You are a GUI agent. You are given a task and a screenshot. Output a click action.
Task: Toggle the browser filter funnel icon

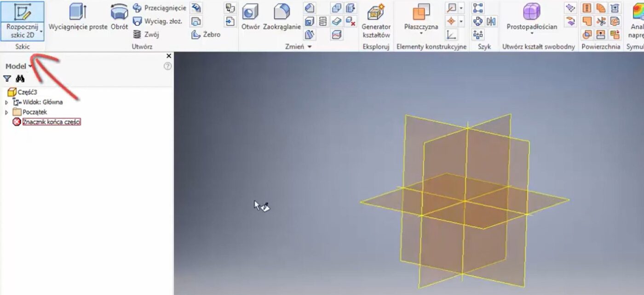[x=7, y=79]
